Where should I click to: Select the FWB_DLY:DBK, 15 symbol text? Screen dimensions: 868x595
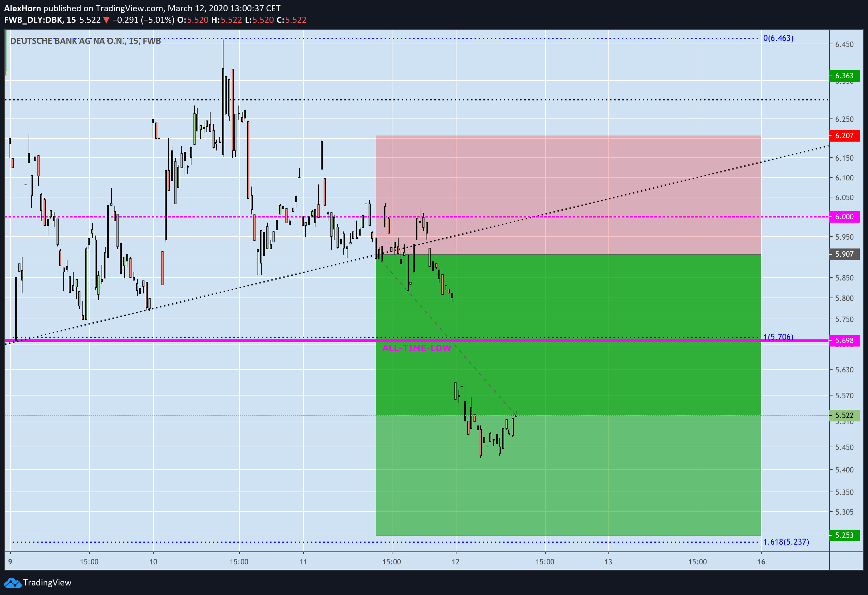pos(40,20)
